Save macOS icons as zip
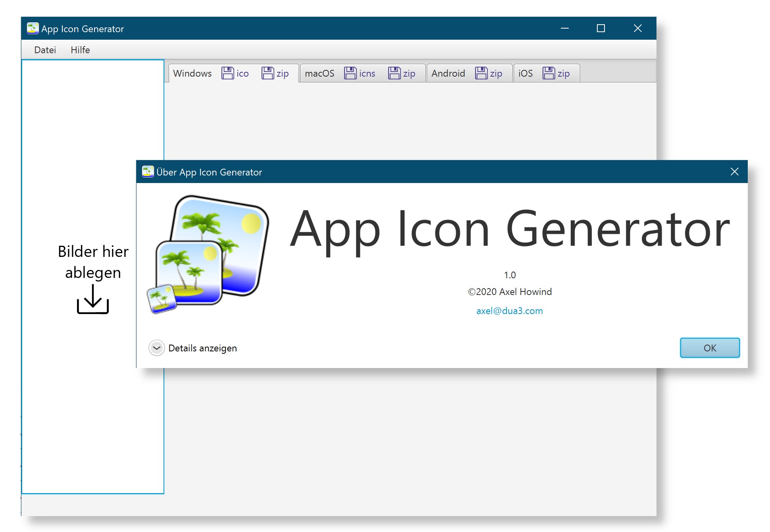770x532 pixels. tap(402, 73)
